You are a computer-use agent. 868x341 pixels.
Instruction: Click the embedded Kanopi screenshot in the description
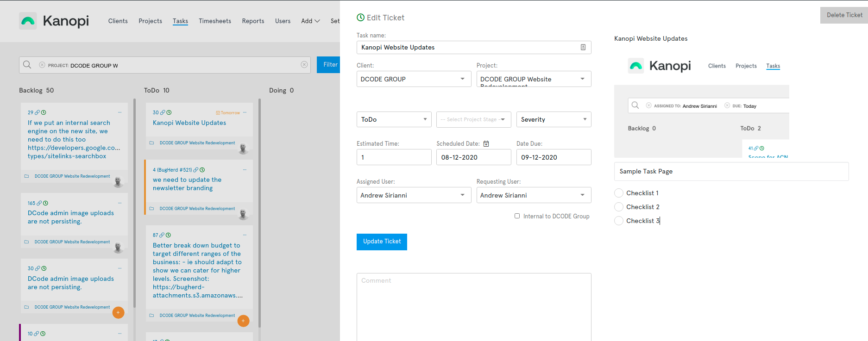702,103
